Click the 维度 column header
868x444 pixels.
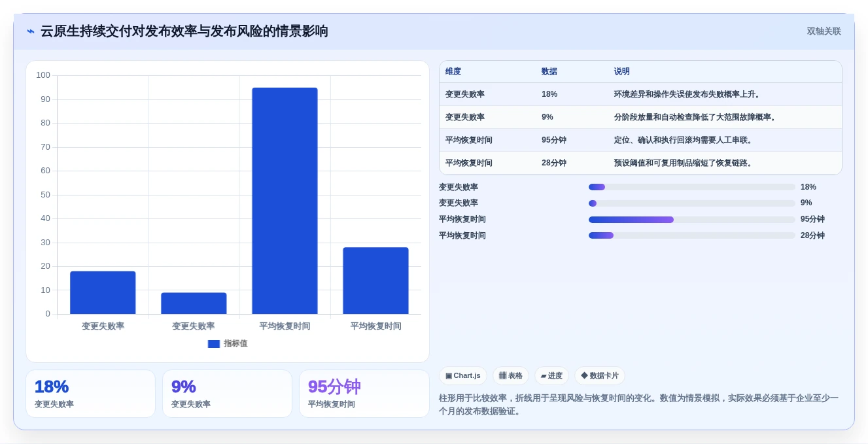pyautogui.click(x=453, y=72)
